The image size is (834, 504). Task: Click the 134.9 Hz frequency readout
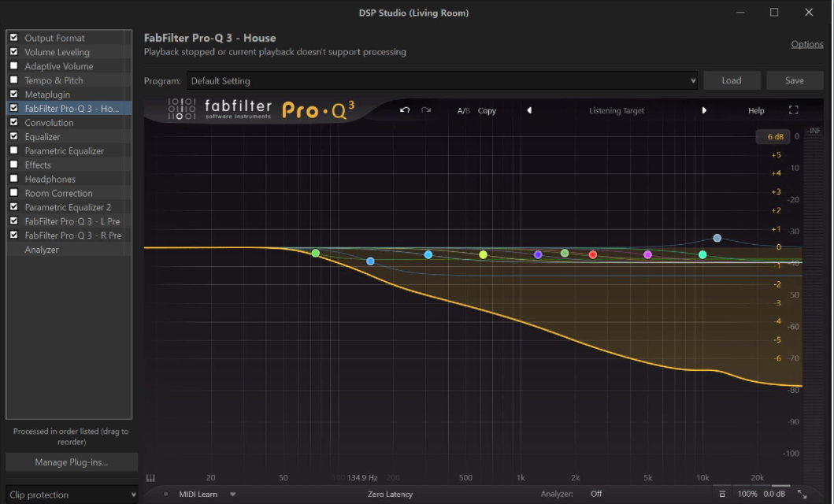(362, 477)
